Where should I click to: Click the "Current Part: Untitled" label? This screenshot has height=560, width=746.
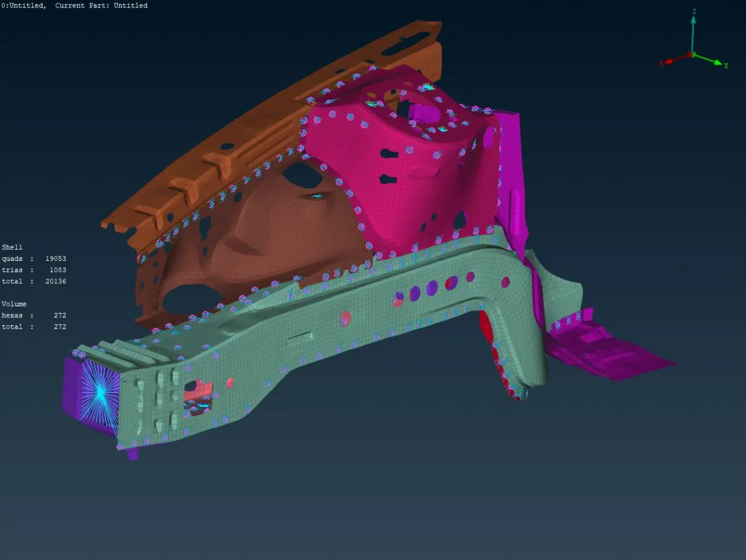tap(101, 6)
